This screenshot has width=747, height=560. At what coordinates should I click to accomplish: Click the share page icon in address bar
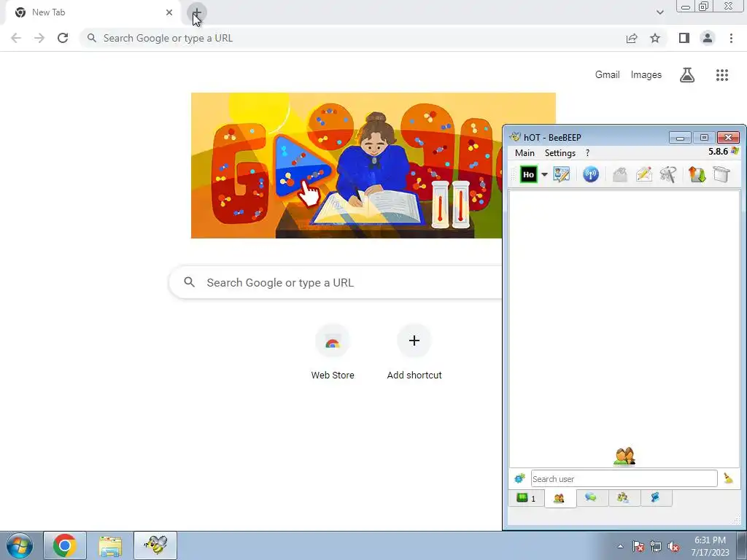click(x=632, y=38)
